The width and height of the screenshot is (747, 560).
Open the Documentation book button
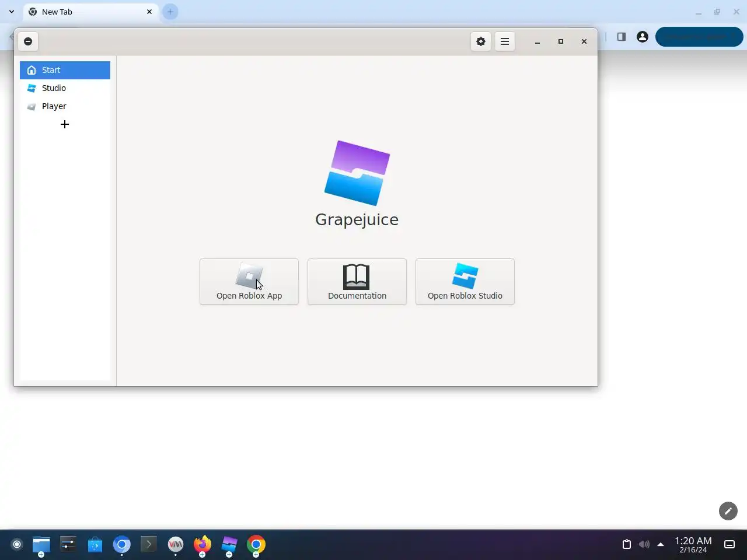pos(357,282)
